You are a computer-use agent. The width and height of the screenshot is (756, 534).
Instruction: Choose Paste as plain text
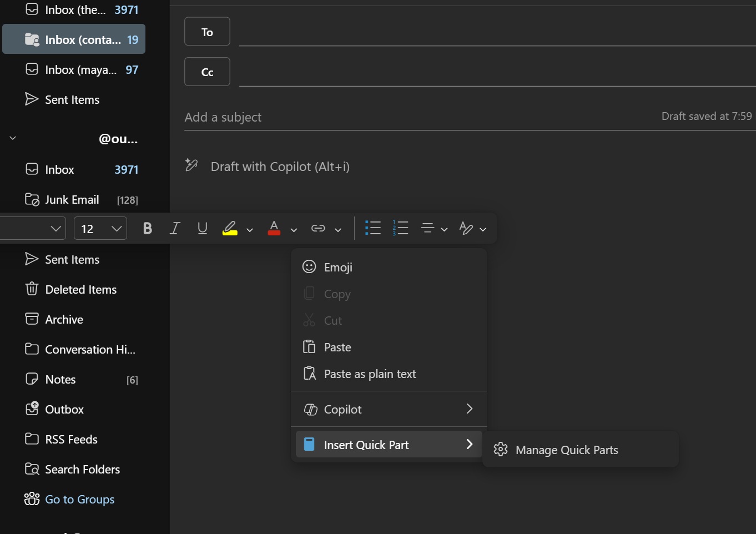tap(389, 374)
